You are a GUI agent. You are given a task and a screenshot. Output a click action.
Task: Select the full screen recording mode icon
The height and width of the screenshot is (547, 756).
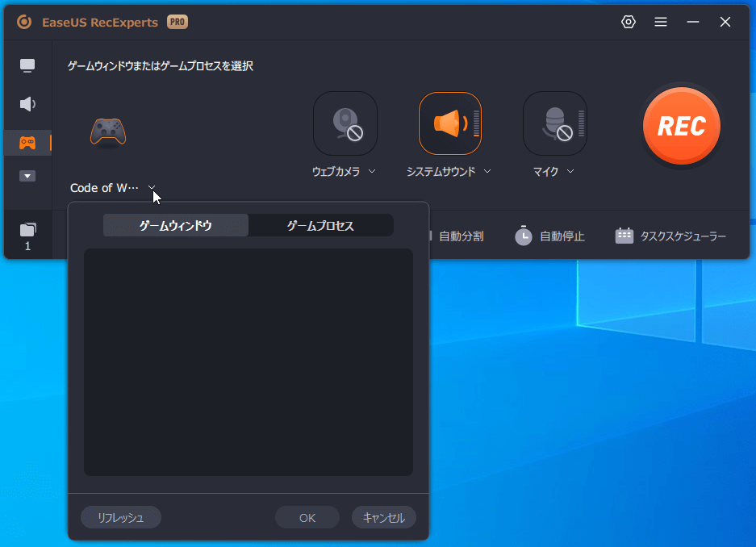(27, 65)
